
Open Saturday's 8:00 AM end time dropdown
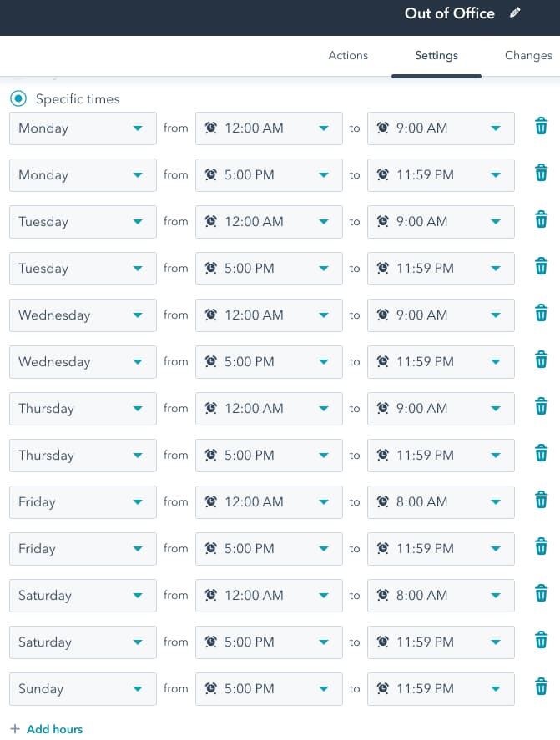pos(441,595)
